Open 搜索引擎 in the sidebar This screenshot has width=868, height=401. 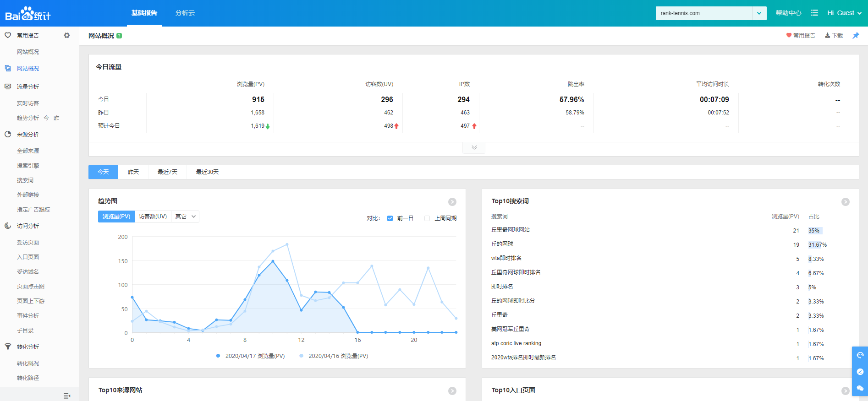click(x=28, y=166)
